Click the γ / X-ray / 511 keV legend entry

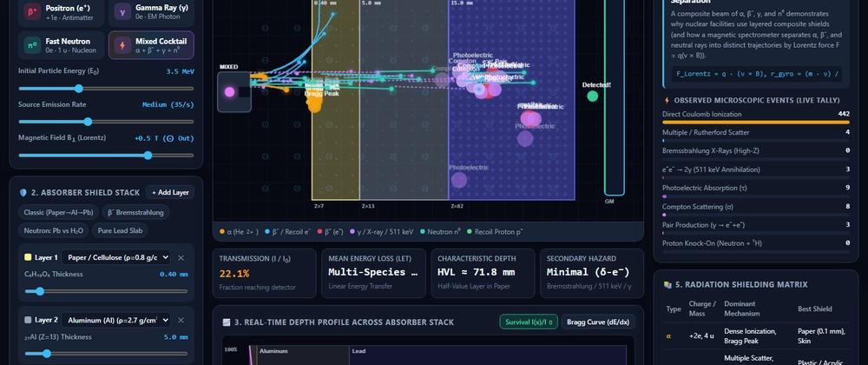click(x=382, y=232)
